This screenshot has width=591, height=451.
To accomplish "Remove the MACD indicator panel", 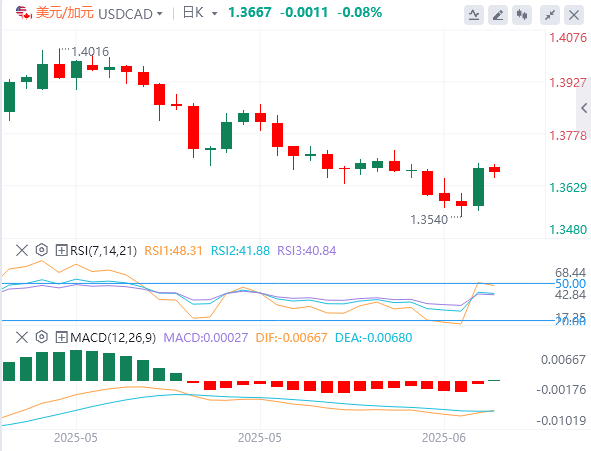I will pos(22,337).
